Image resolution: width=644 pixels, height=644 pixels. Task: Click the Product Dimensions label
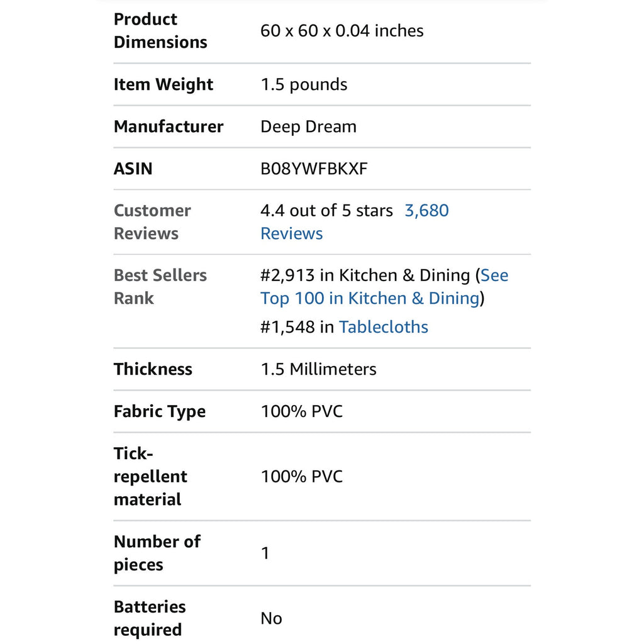[x=160, y=31]
